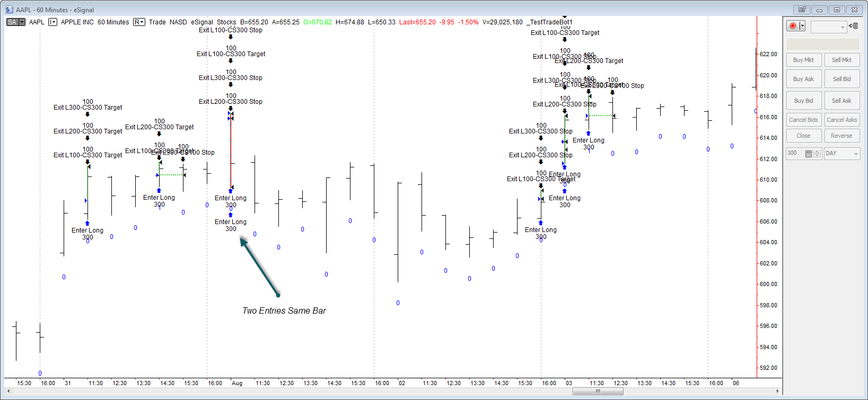Click the O=670.82 open price text
Viewport: 868px width, 400px height.
tap(318, 22)
